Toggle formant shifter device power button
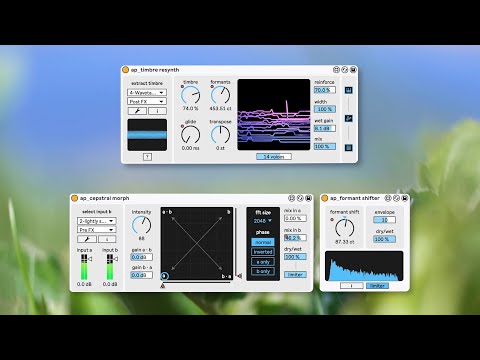The width and height of the screenshot is (480, 360). click(x=324, y=198)
